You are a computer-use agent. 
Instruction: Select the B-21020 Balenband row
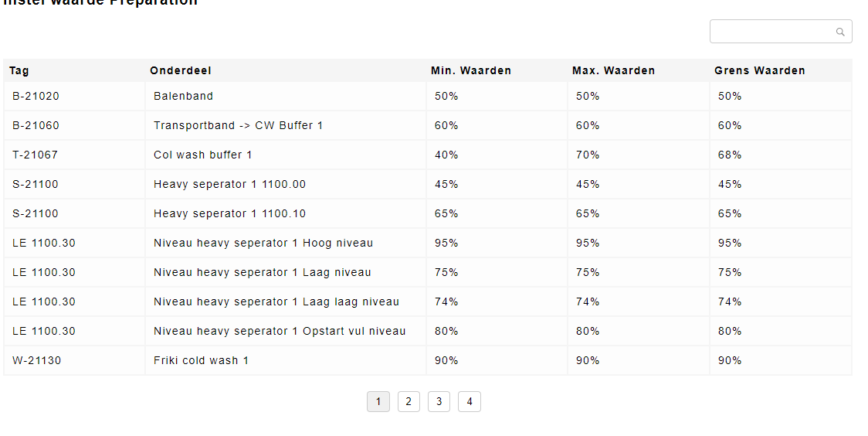(427, 96)
